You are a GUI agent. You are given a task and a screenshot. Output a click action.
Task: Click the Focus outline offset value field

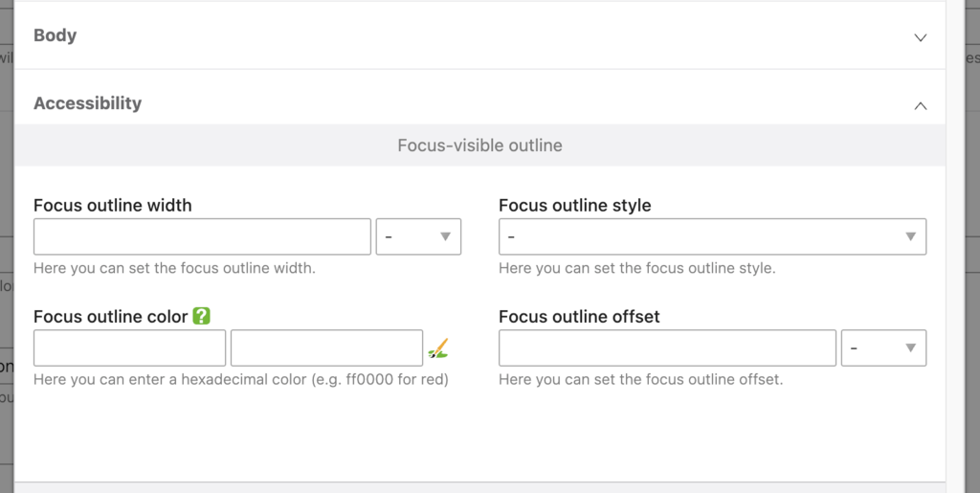click(x=667, y=347)
